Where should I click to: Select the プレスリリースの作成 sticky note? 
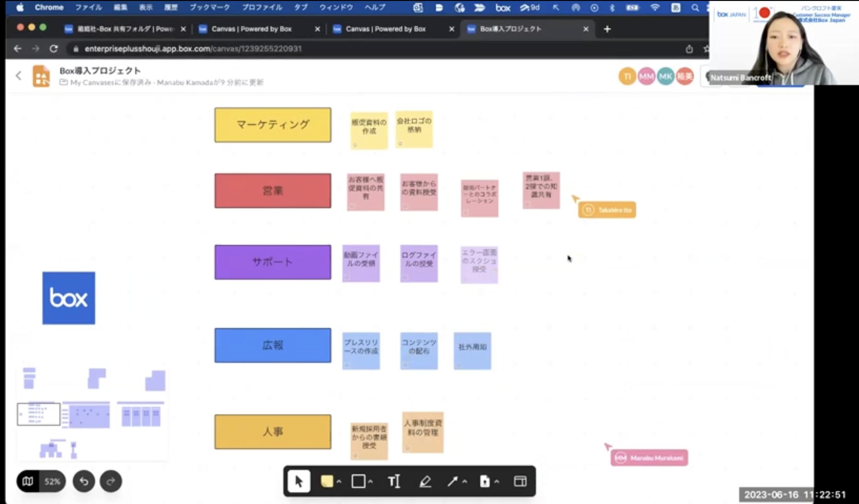coord(361,351)
